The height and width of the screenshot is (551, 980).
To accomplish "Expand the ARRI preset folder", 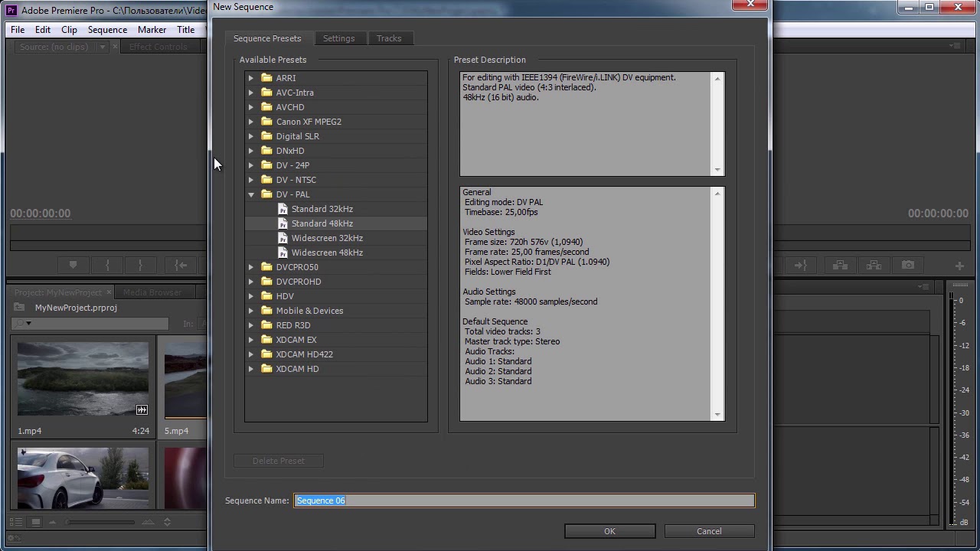I will (x=251, y=78).
